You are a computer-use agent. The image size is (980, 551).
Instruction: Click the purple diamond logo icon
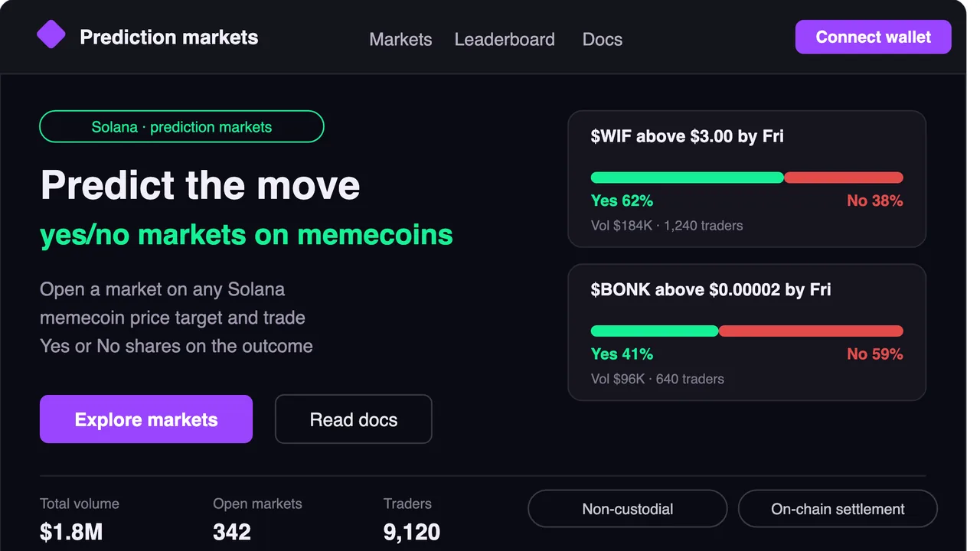pos(51,34)
